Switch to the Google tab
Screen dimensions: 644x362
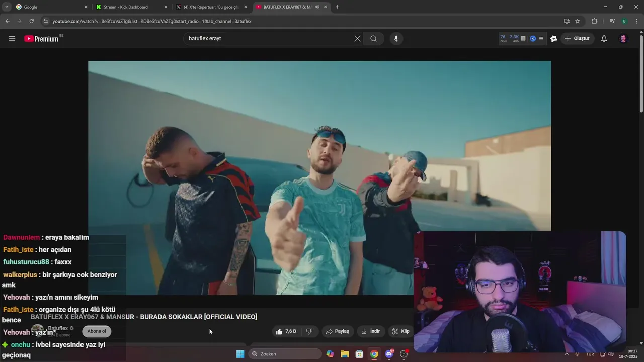[50, 7]
